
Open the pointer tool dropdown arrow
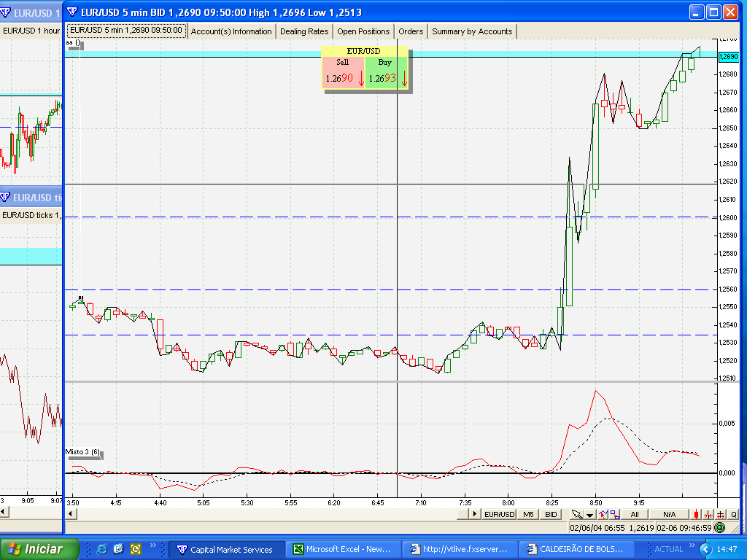click(589, 515)
